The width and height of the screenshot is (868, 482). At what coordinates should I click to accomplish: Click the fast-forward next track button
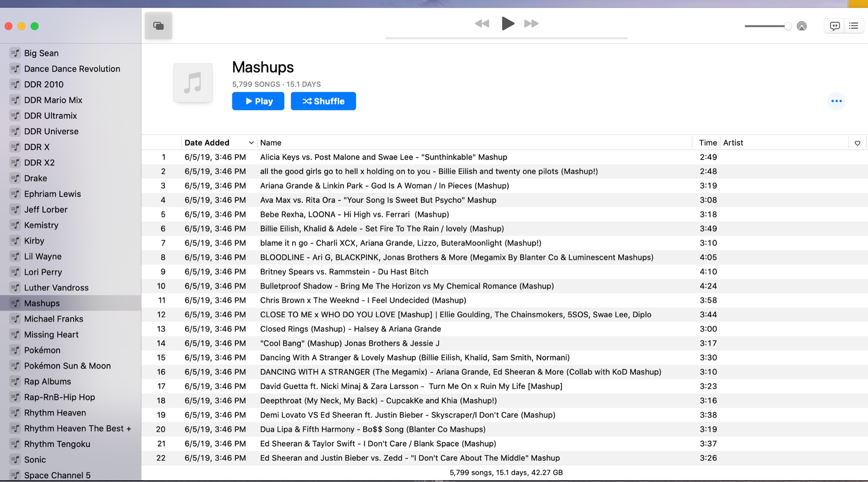coord(531,24)
